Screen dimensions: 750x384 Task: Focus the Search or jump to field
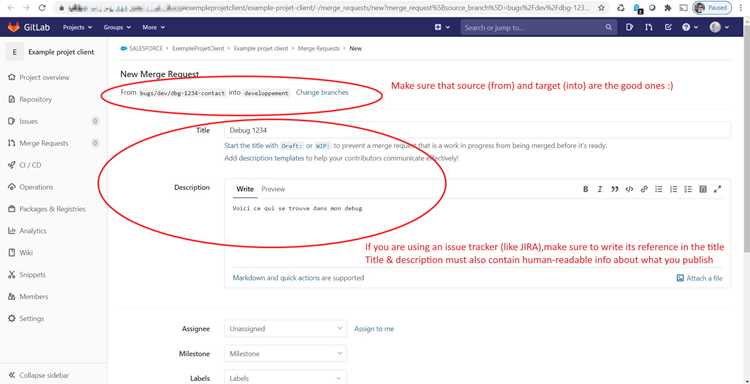pyautogui.click(x=538, y=28)
